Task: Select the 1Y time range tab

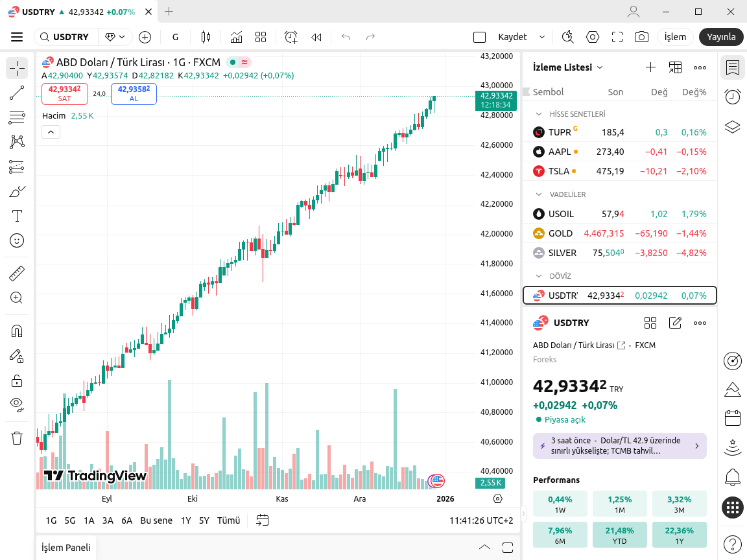Action: tap(185, 520)
